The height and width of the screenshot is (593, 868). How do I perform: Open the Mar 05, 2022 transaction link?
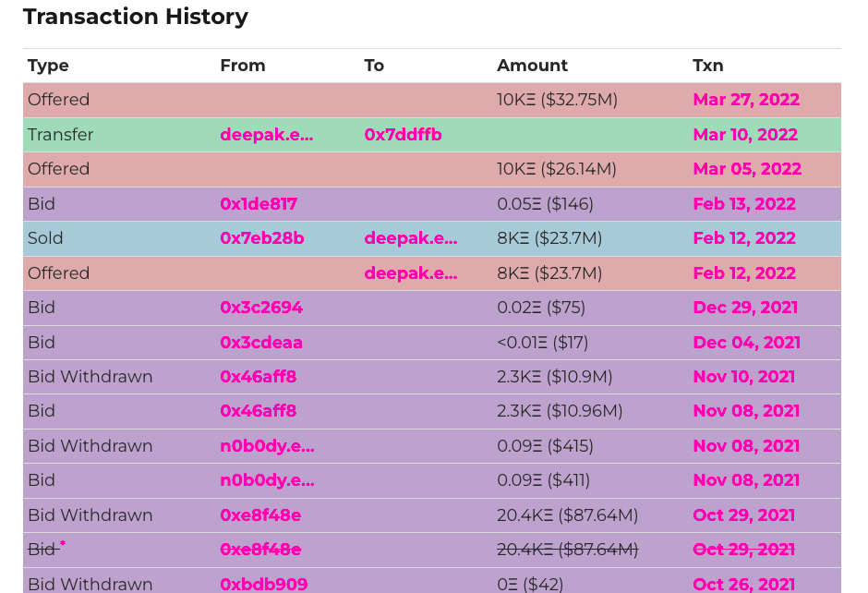[x=747, y=169]
